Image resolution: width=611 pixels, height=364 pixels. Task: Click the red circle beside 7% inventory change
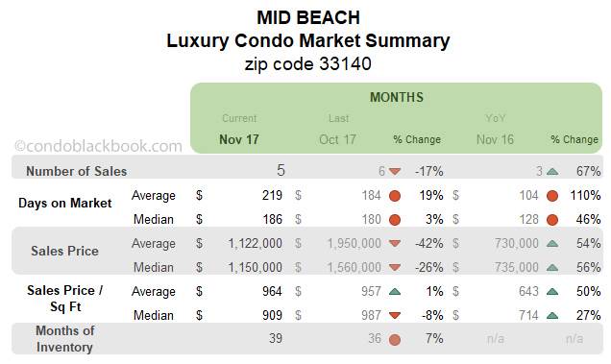(395, 339)
